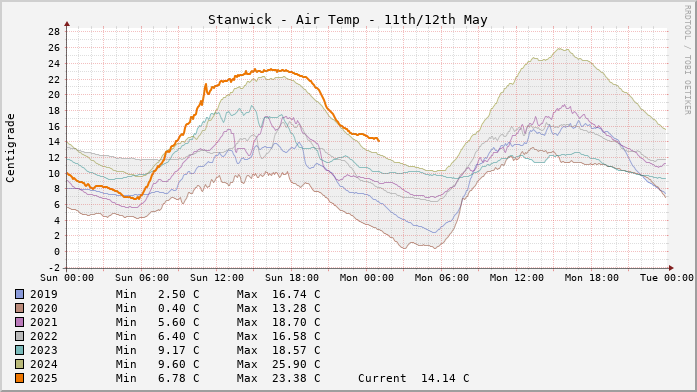This screenshot has height=392, width=697.
Task: Click the '18' y-axis value
Action: click(x=54, y=111)
